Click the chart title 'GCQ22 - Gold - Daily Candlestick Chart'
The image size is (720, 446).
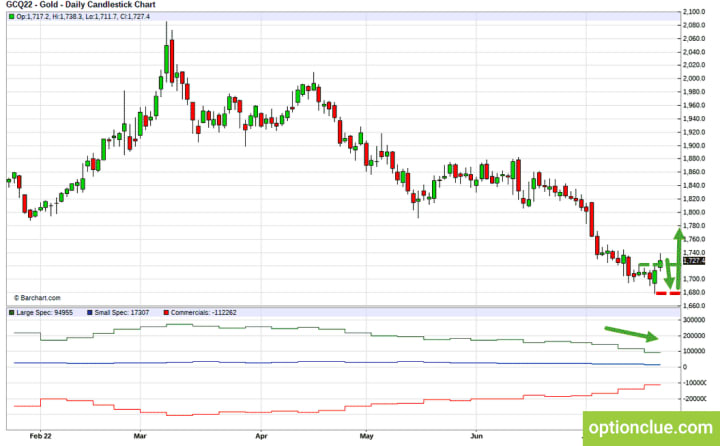coord(80,5)
